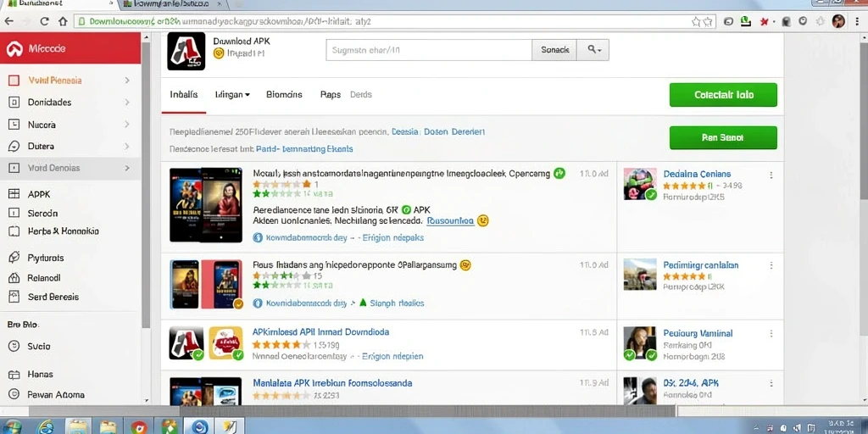This screenshot has width=868, height=434.
Task: Toggle the Vond Pienesia checkbox in sidebar
Action: pos(14,81)
